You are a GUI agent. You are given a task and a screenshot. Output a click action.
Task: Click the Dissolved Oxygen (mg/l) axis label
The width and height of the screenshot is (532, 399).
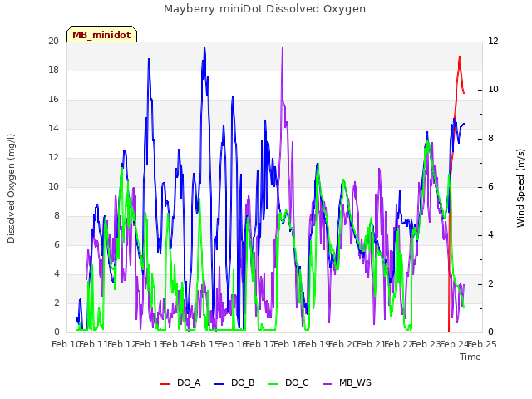click(x=11, y=189)
